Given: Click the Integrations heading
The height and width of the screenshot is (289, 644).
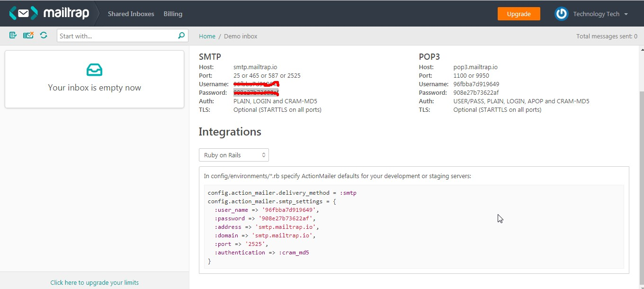Looking at the screenshot, I should tap(230, 132).
